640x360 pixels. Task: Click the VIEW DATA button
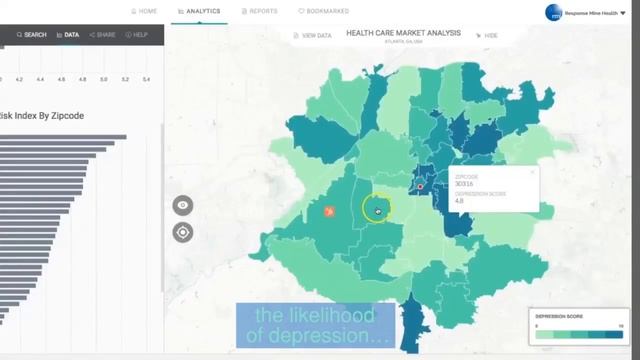[x=312, y=36]
